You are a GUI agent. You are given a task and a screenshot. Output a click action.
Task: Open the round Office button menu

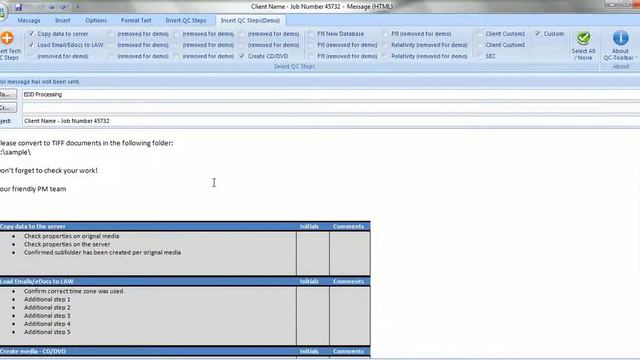tap(2, 12)
